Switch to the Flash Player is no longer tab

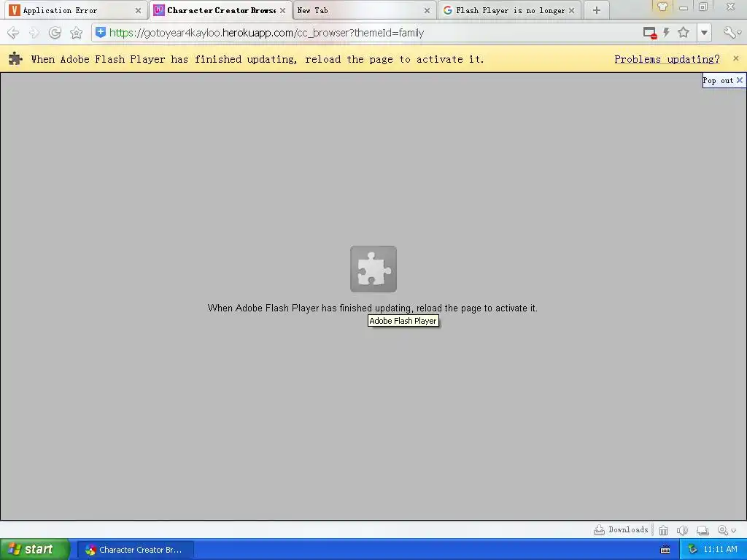tap(508, 10)
